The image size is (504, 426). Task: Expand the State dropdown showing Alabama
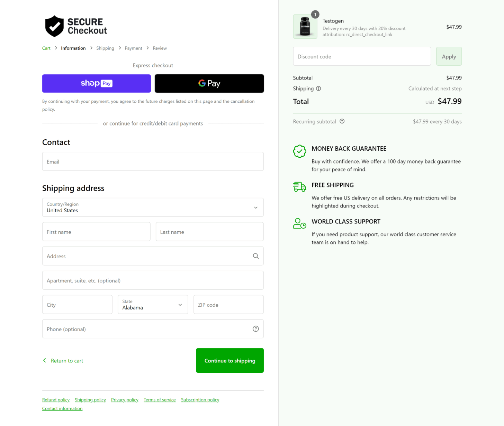tap(153, 305)
